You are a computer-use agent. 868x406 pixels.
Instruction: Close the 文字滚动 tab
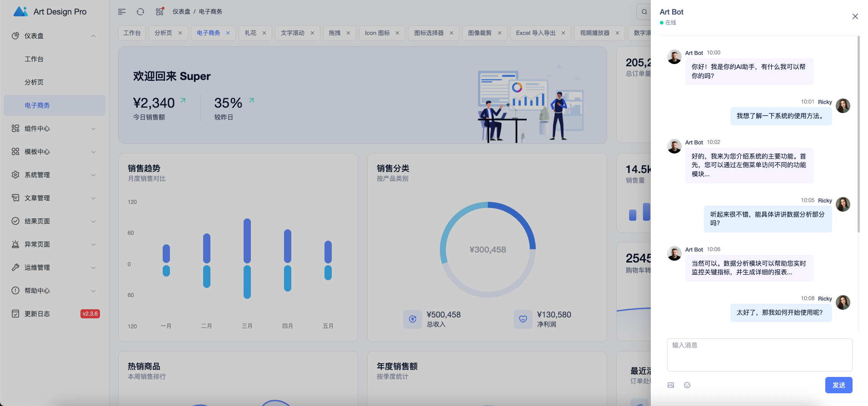(x=313, y=33)
